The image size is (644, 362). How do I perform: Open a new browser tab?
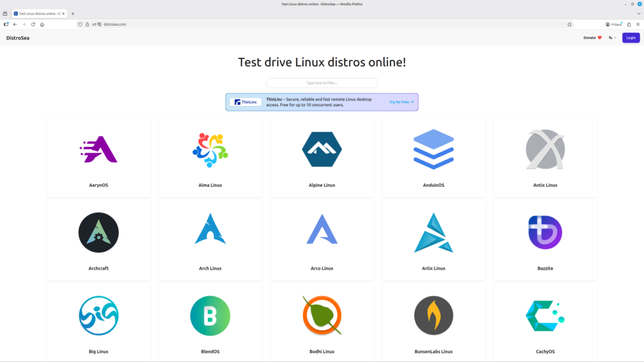[73, 14]
